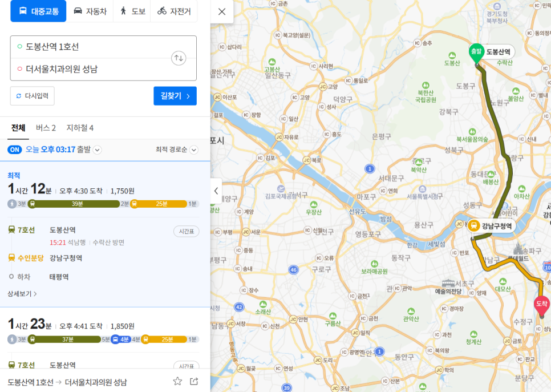Click the red arrival marker on map

pyautogui.click(x=541, y=305)
